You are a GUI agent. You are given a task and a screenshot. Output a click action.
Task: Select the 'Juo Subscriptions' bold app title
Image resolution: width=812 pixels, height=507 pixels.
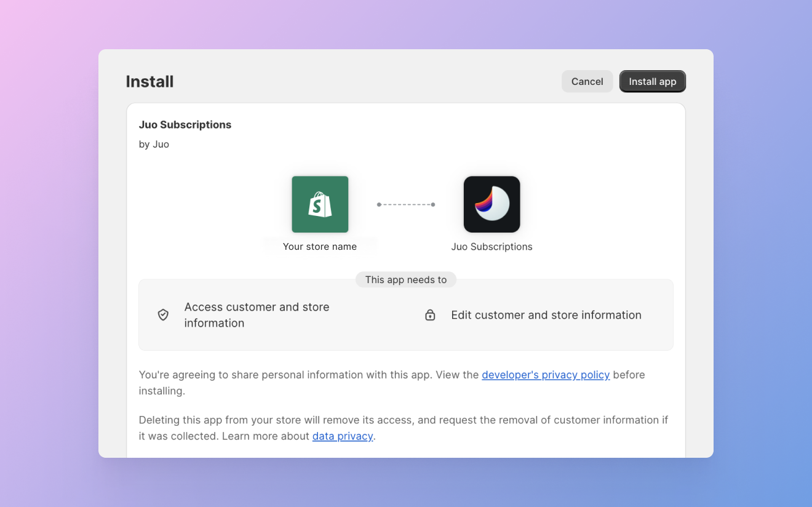point(185,125)
